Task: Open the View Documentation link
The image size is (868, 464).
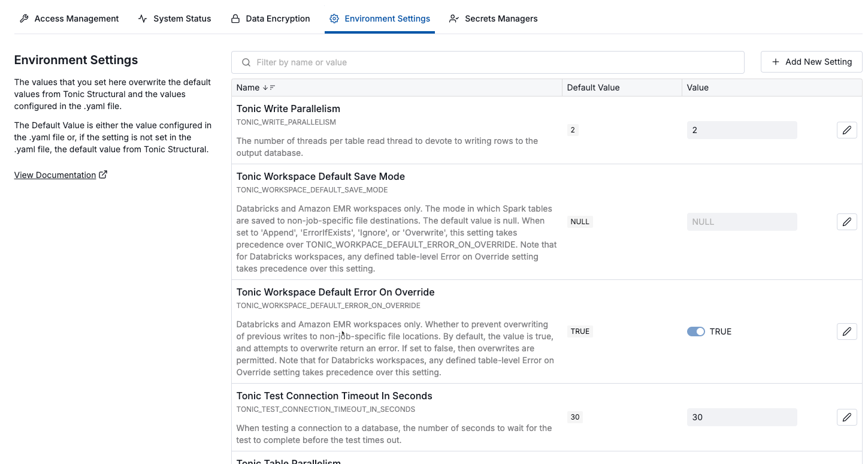Action: click(x=55, y=175)
